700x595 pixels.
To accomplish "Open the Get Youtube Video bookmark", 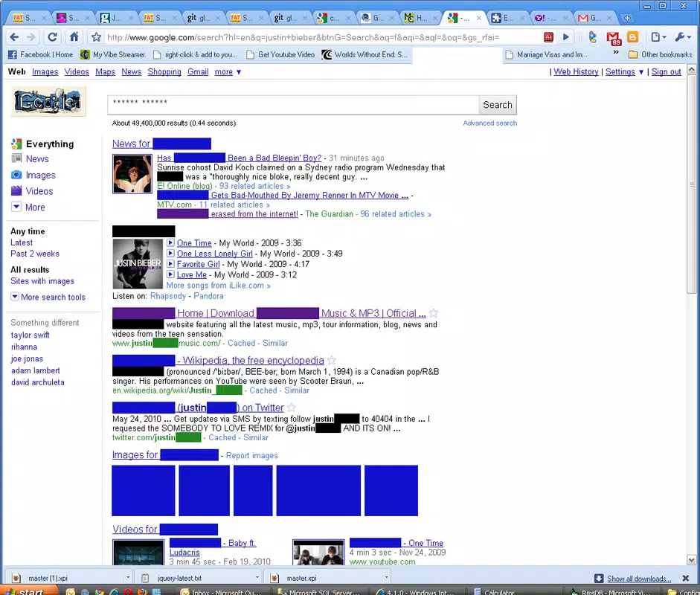I will tap(280, 54).
